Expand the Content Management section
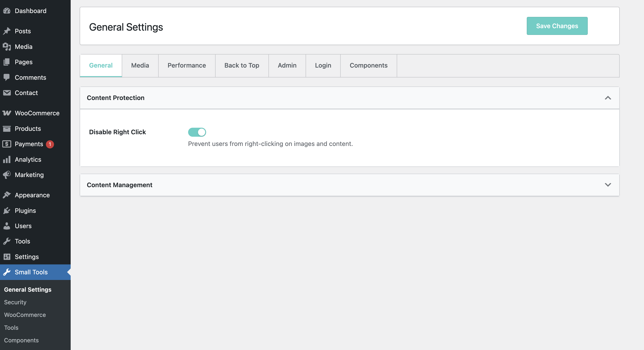 point(608,185)
